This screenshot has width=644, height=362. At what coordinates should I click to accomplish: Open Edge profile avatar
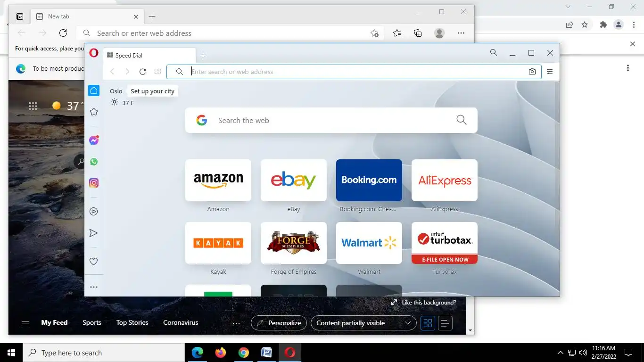(x=439, y=33)
